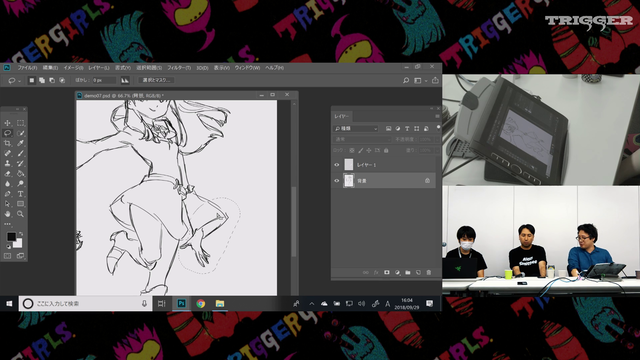
Task: Click the share icon in options bar
Action: [x=435, y=80]
